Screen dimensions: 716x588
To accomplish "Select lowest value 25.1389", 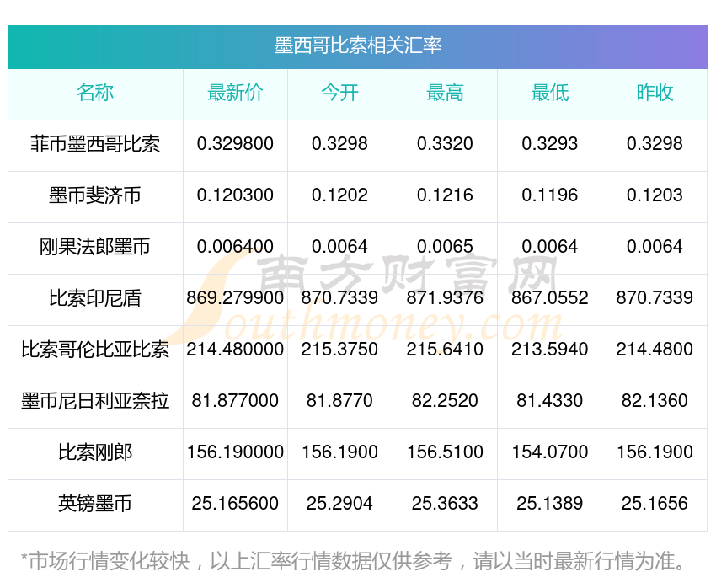I will (x=550, y=504).
